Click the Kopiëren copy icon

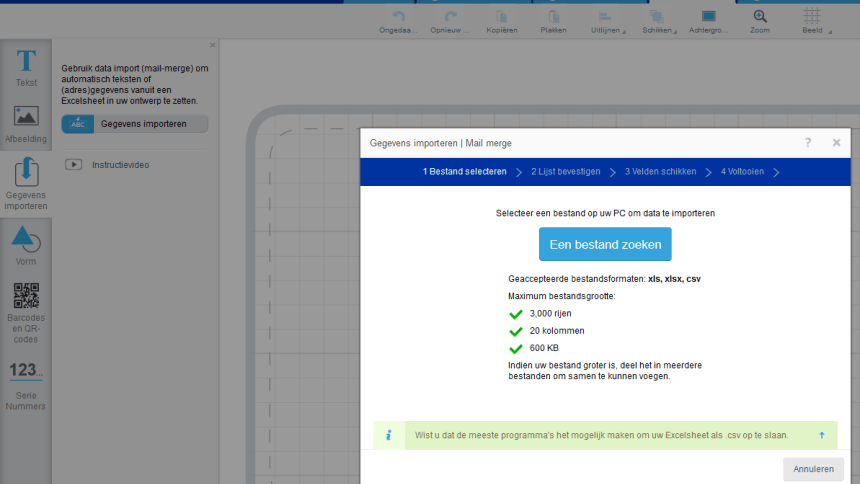(502, 18)
